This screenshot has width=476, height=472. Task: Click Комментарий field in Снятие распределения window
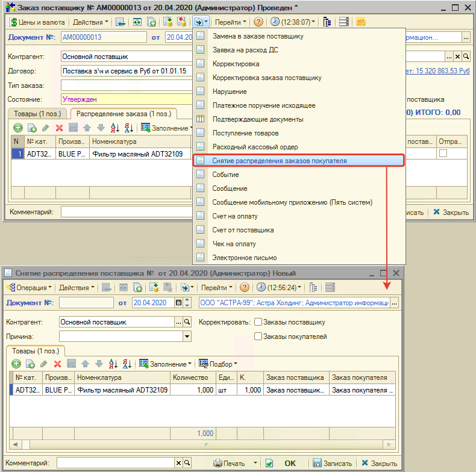click(x=116, y=463)
